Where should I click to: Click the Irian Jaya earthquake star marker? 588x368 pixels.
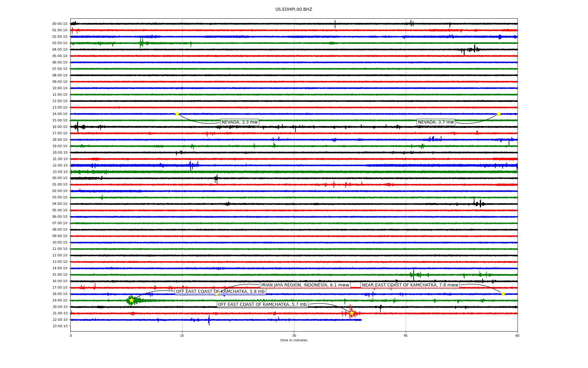[x=217, y=294]
